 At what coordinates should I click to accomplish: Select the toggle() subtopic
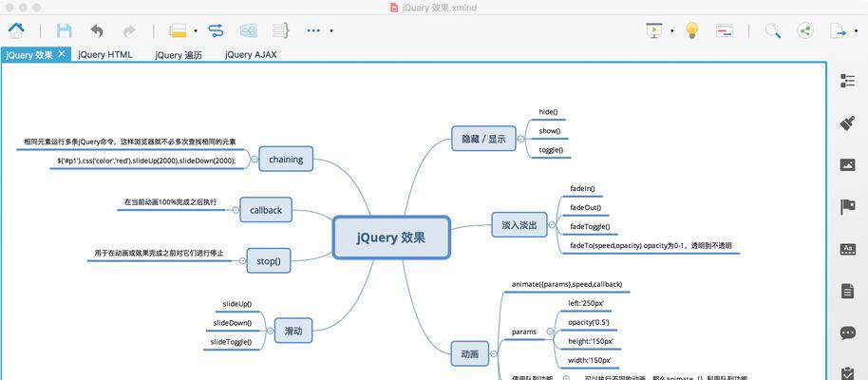pos(552,150)
